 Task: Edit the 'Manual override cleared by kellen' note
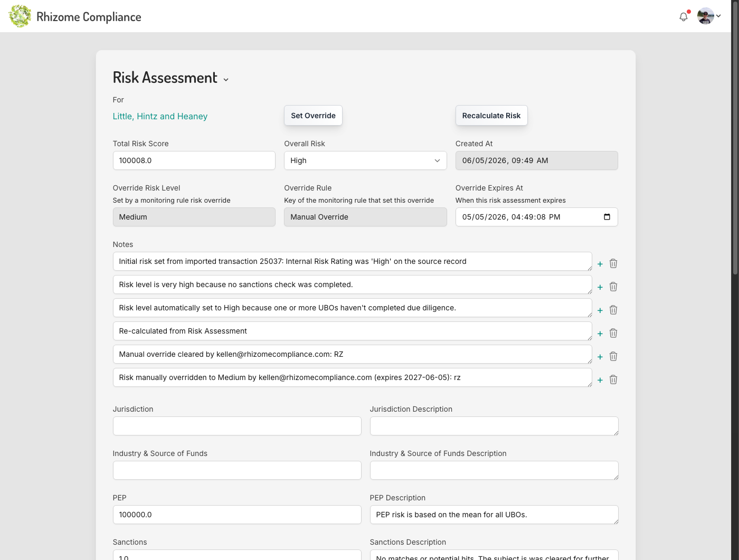coord(352,354)
